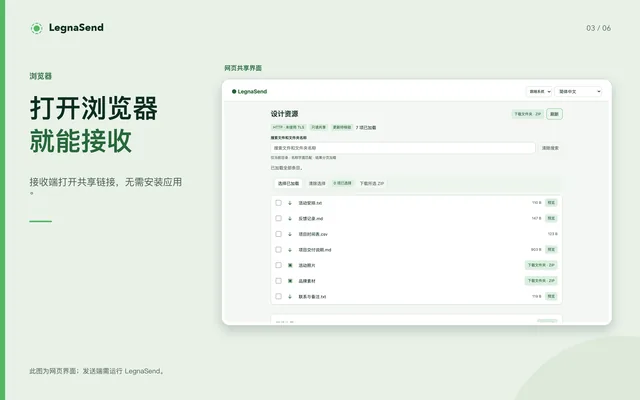Screen dimensions: 640x400
Task: Click download arrow icon for 项目交付说明.md
Action: tap(290, 250)
